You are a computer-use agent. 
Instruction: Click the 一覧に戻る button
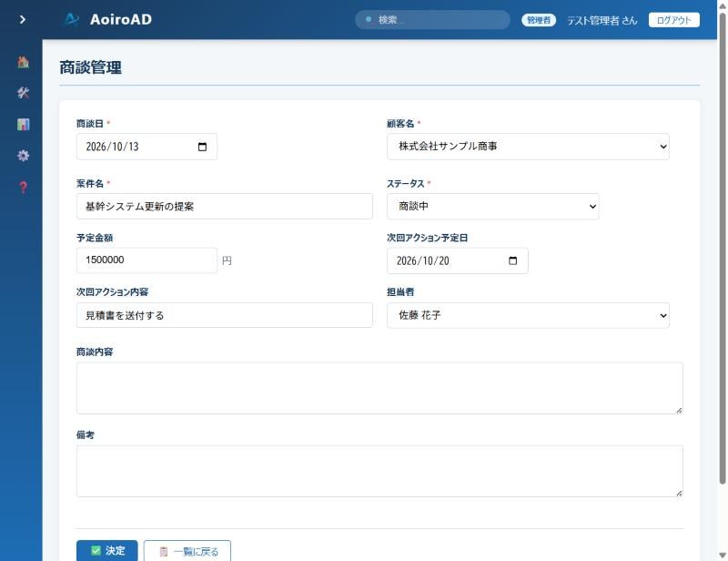187,551
